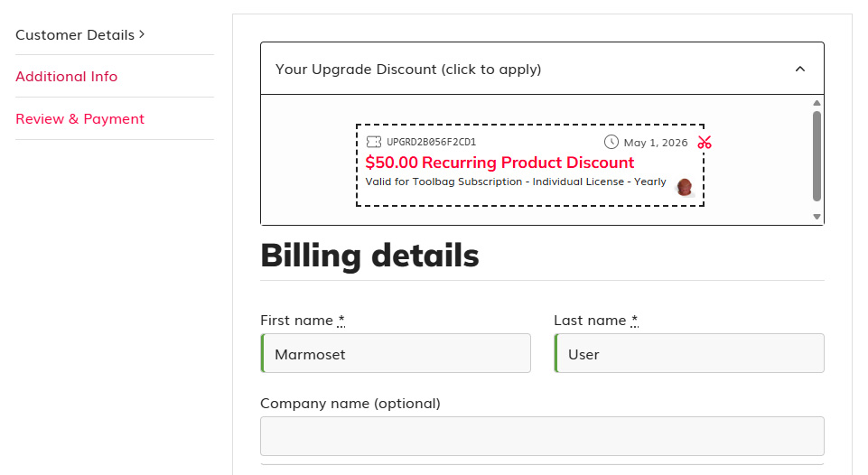Click the coupon panel scrollbar thumb
868x475 pixels.
pos(817,155)
